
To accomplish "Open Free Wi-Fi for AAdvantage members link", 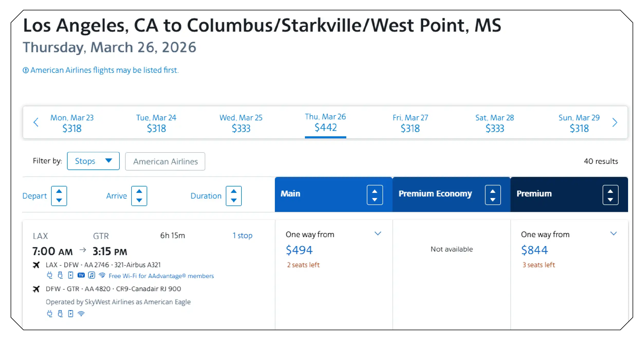I will (x=161, y=276).
